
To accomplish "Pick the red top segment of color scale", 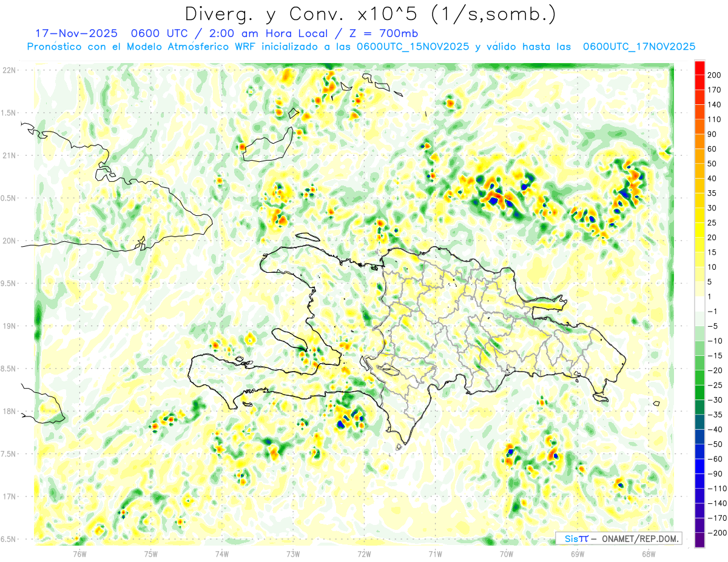I will [699, 67].
